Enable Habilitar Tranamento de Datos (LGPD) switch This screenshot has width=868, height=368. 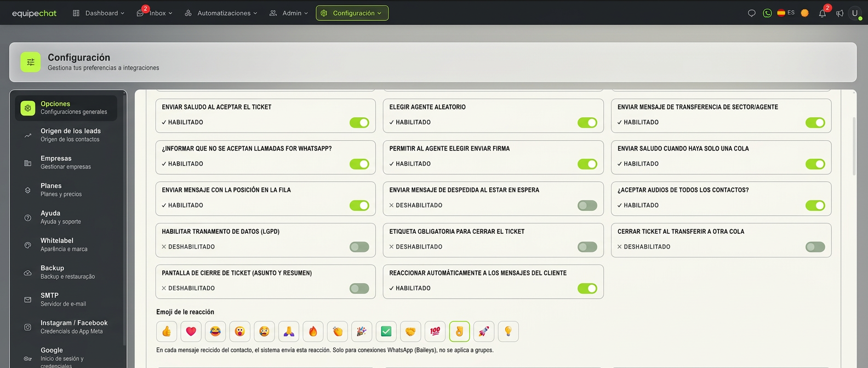(359, 247)
